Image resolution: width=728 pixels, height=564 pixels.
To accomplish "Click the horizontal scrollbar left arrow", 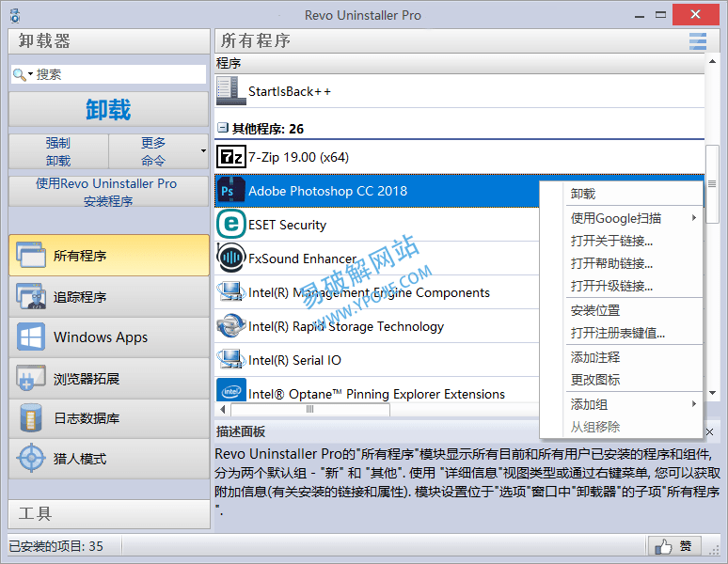I will pos(223,409).
